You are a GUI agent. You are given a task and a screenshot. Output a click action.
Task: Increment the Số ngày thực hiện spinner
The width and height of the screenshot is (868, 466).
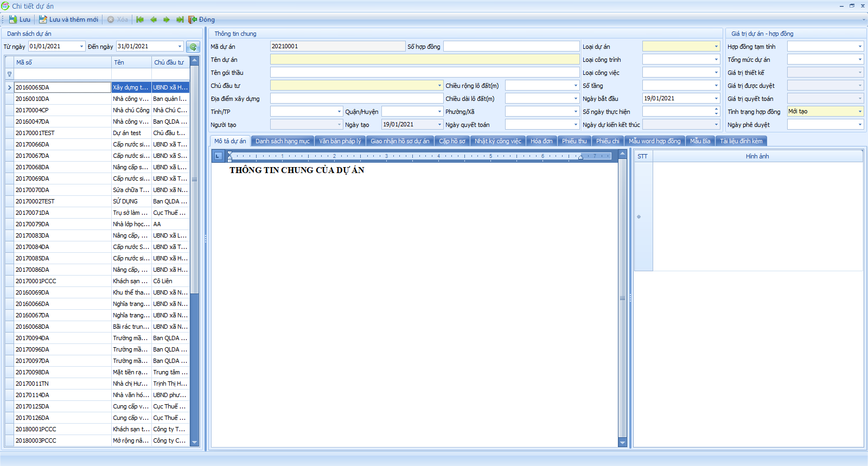tap(716, 109)
